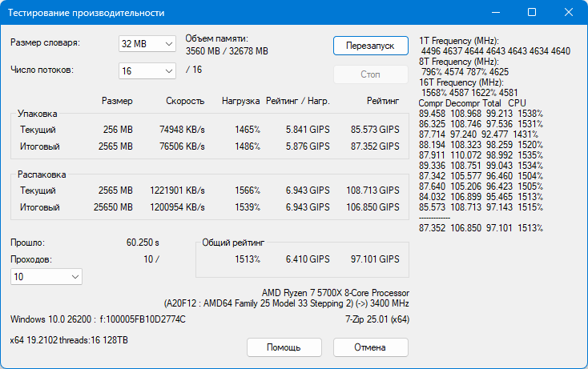Click packing total 5.876 GIPS value

click(308, 146)
